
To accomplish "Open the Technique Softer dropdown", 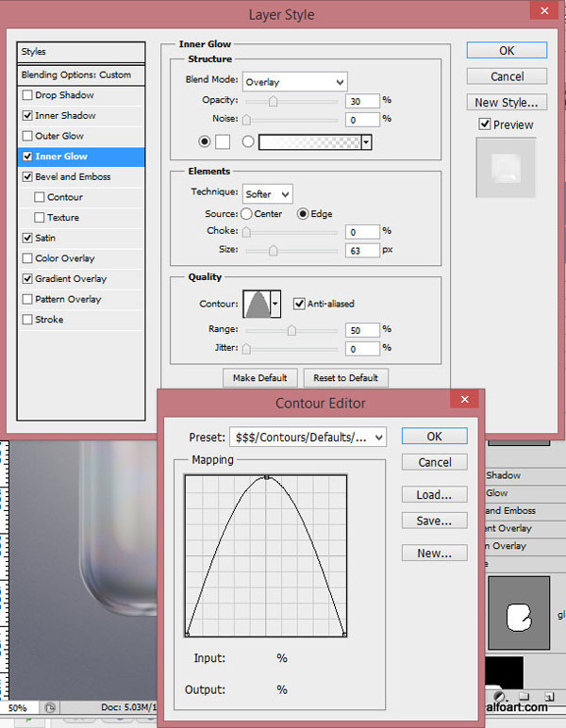I will coord(268,194).
